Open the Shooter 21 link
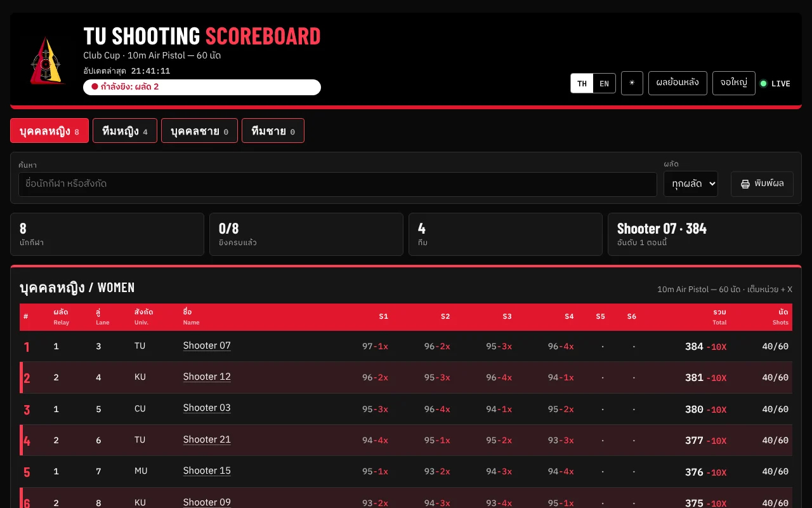Image resolution: width=812 pixels, height=508 pixels. coord(207,439)
